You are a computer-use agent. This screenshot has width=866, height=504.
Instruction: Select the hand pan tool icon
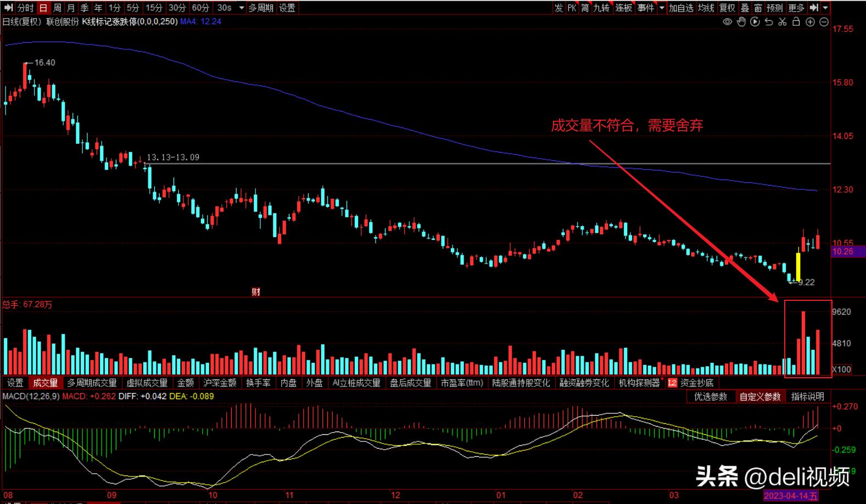coord(741,22)
